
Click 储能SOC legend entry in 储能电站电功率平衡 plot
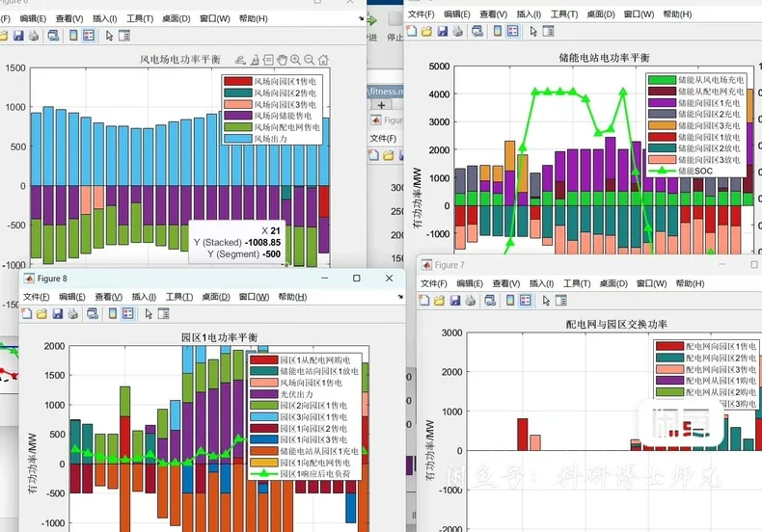pyautogui.click(x=680, y=171)
